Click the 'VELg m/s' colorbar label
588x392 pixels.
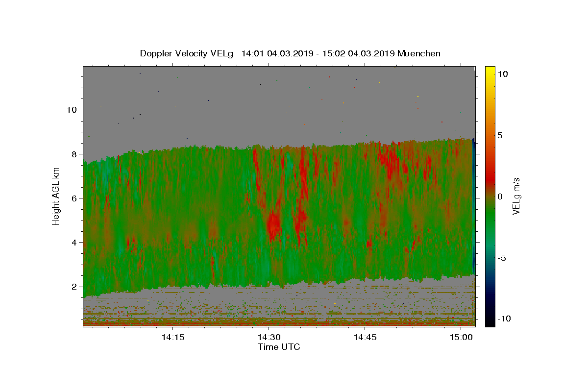tap(516, 196)
